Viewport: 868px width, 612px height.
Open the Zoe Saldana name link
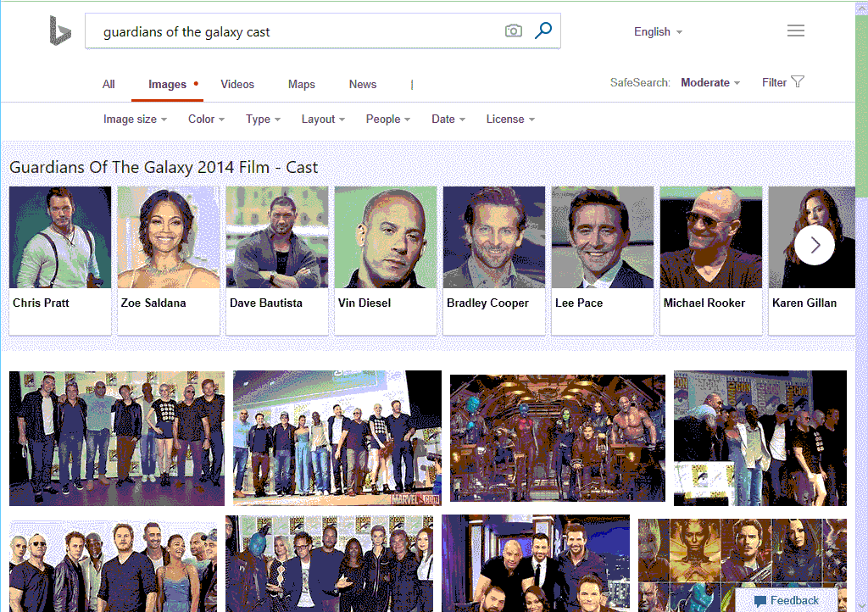[153, 303]
